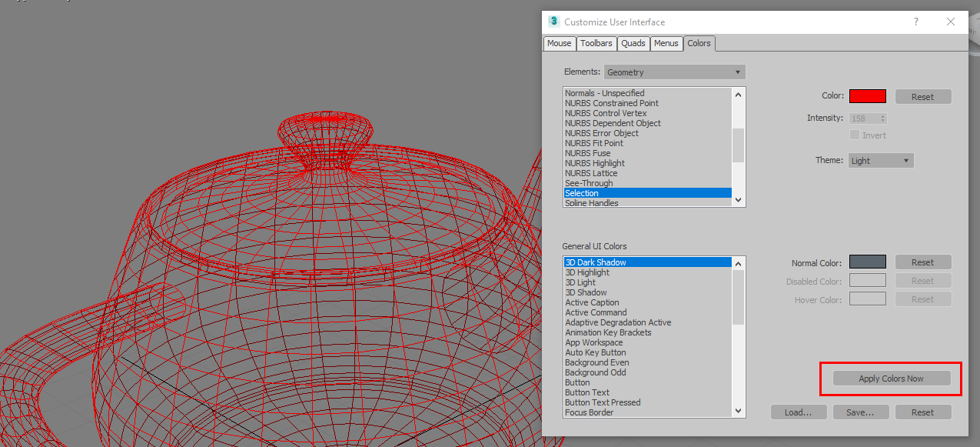Switch to the Toolbars tab

click(x=596, y=43)
